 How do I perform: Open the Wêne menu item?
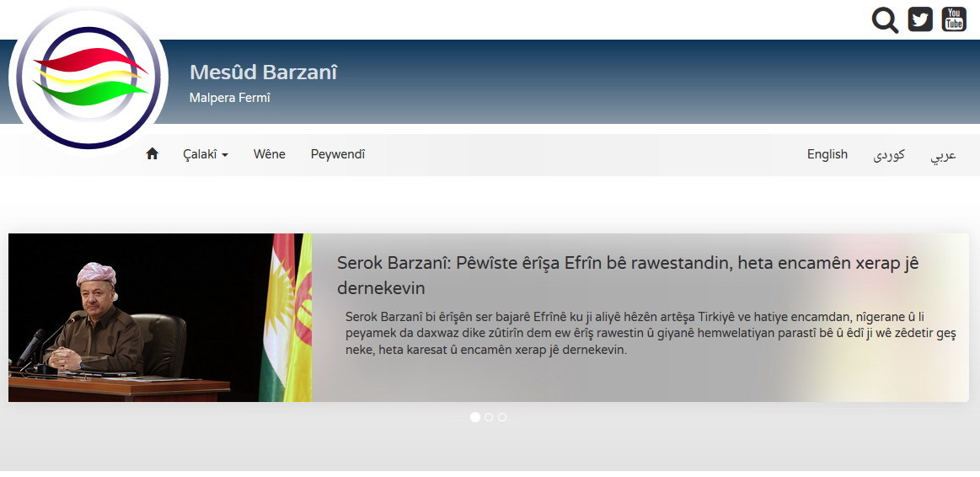click(x=270, y=154)
